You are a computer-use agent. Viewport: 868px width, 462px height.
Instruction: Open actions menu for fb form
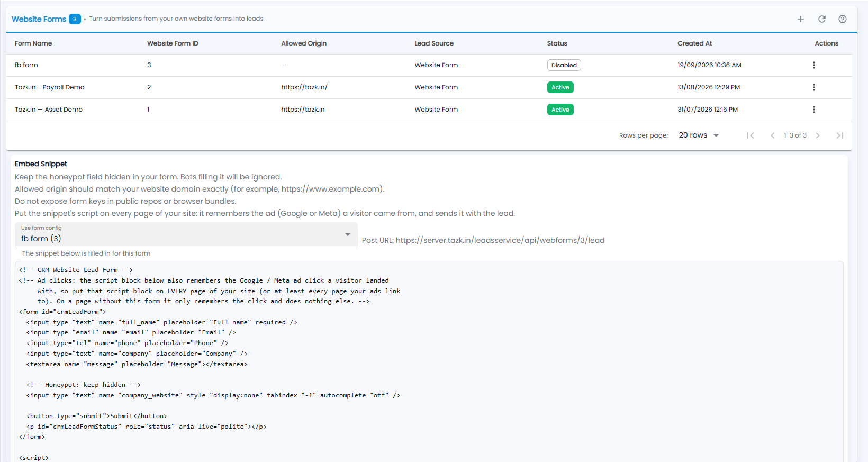814,65
